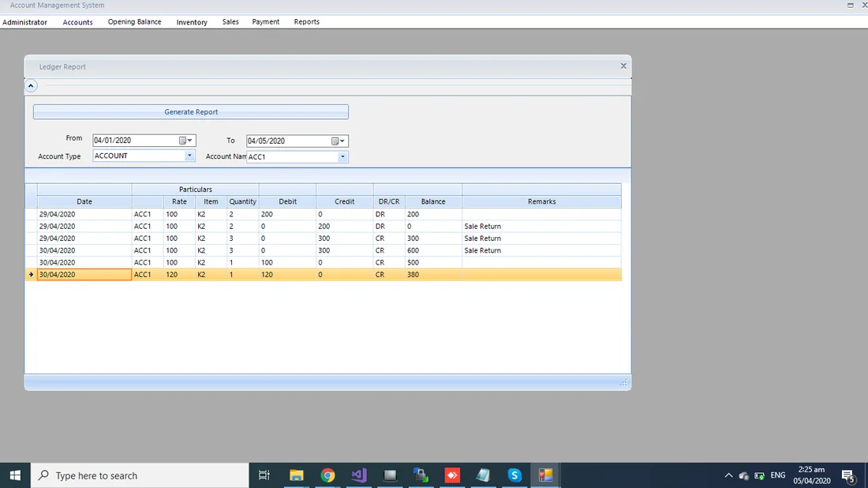Image resolution: width=868 pixels, height=488 pixels.
Task: Show hidden system tray icons
Action: pos(728,475)
